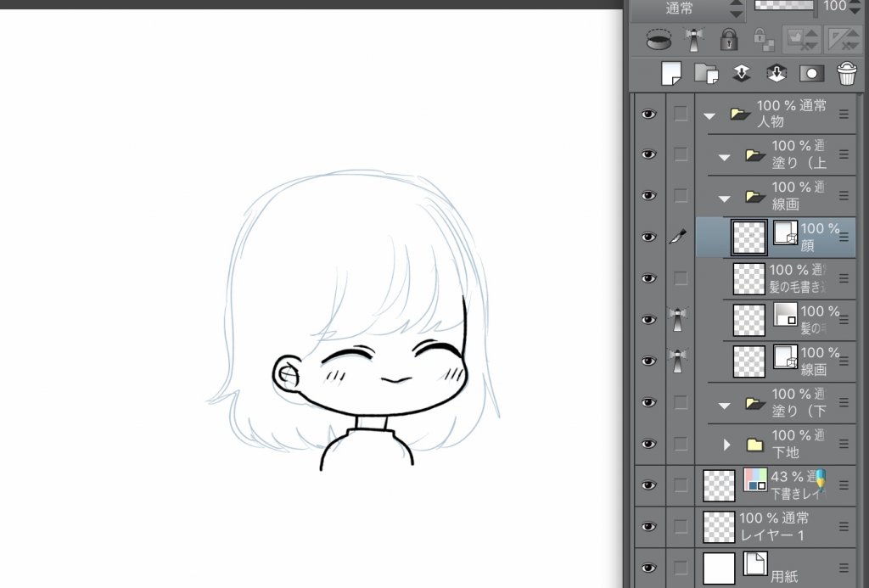Toggle visibility of レイヤー 1
The height and width of the screenshot is (588, 869).
point(649,526)
